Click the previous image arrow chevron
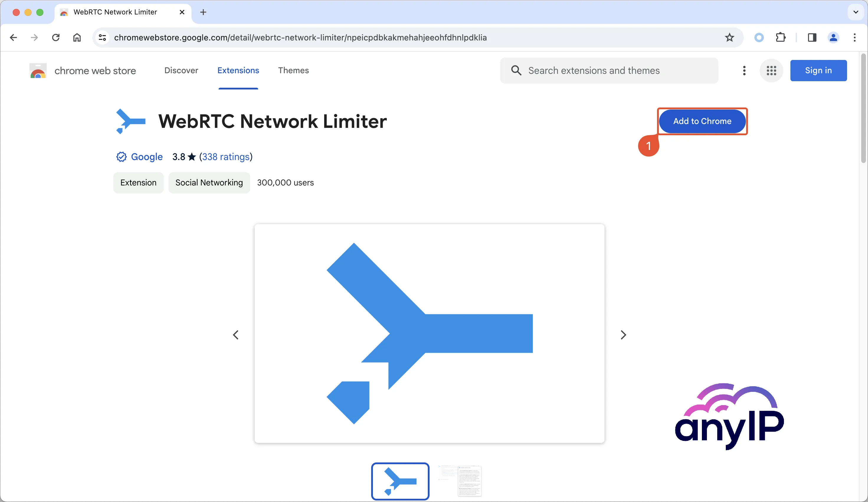The height and width of the screenshot is (502, 868). [236, 335]
